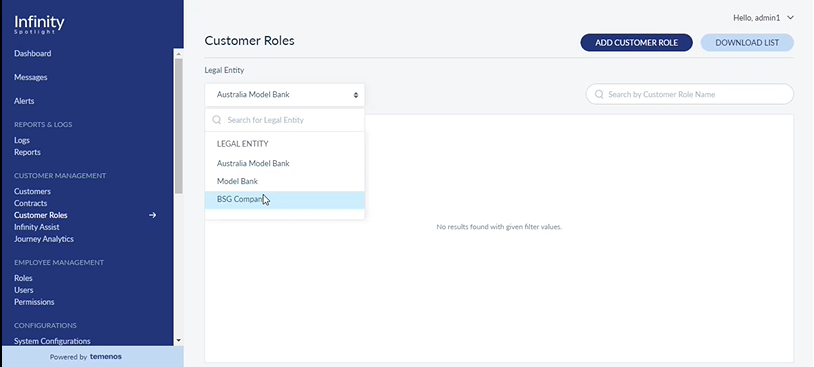The width and height of the screenshot is (814, 367).
Task: Click the sidebar scrollbar up arrow
Action: (179, 53)
